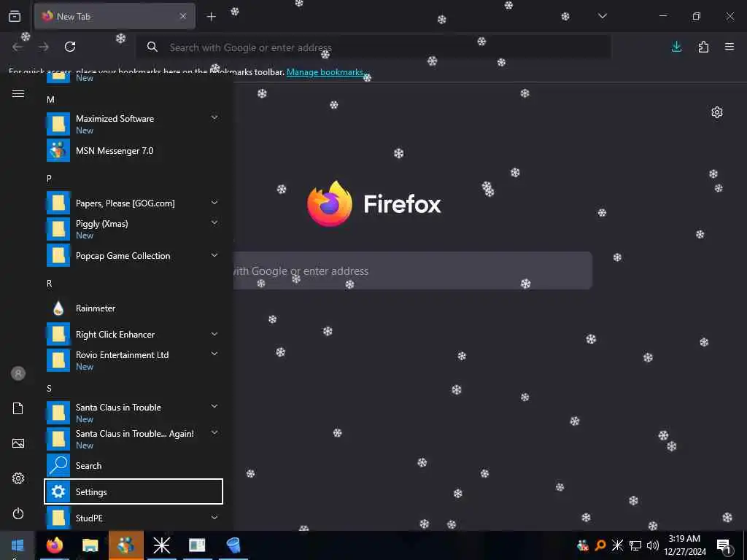
Task: Expand Santa Claus in Trouble... Again! folder
Action: [133, 439]
